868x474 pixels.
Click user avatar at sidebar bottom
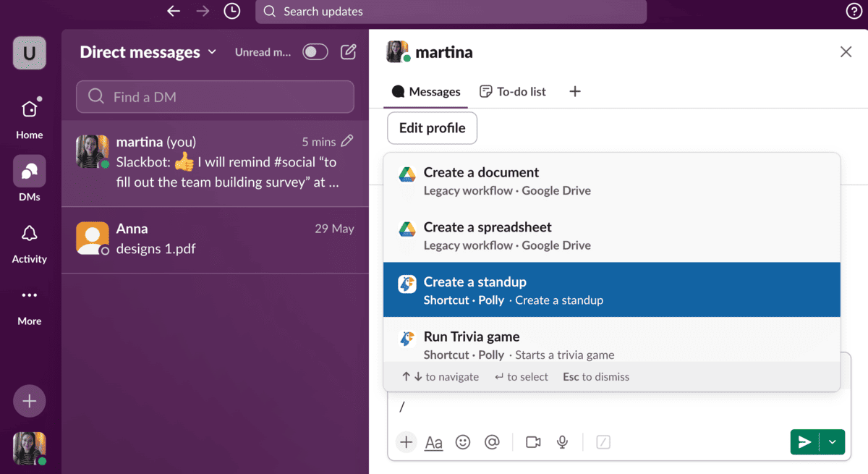pyautogui.click(x=30, y=449)
